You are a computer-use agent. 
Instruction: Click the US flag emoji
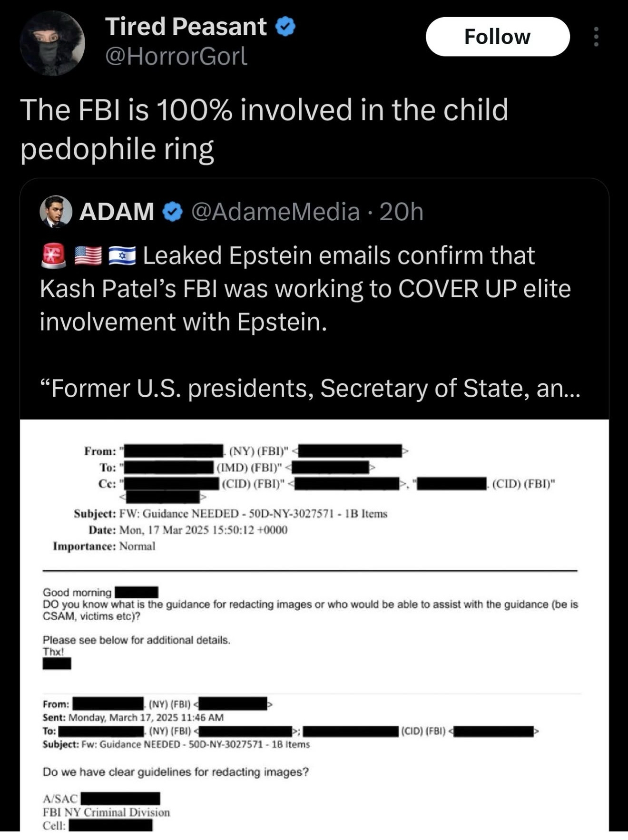88,255
